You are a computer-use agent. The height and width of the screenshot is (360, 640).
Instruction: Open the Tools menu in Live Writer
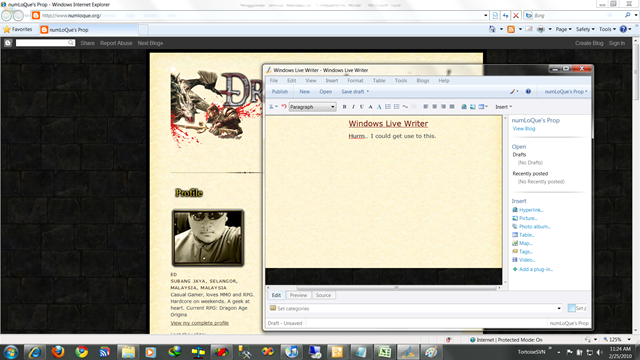pyautogui.click(x=401, y=81)
